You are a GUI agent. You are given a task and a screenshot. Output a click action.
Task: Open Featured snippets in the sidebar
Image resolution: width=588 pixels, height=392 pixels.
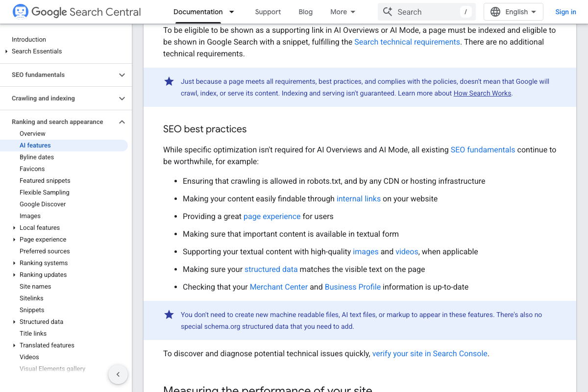pyautogui.click(x=45, y=181)
